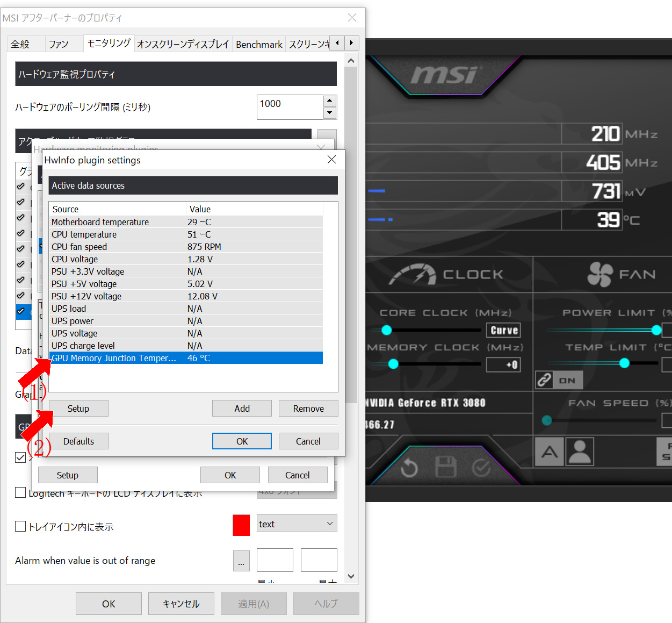
Task: Select PSU +12V voltage row
Action: [x=186, y=296]
